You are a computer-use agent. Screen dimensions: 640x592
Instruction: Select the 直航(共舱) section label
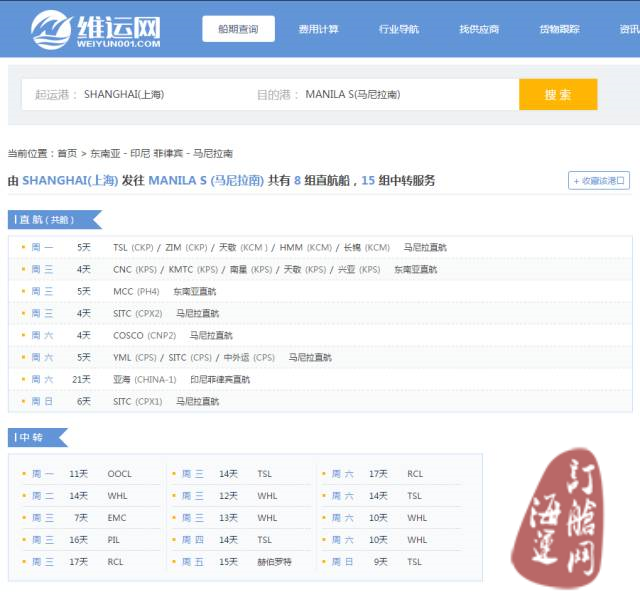coord(55,220)
